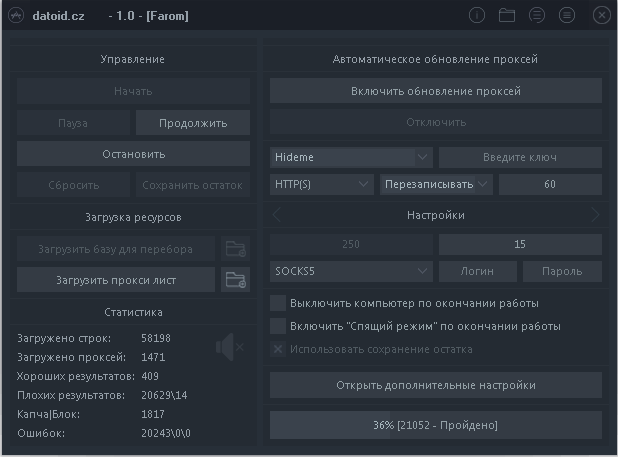Click the muted speaker icon in statistics
Screen dimensions: 618x457
pyautogui.click(x=228, y=347)
